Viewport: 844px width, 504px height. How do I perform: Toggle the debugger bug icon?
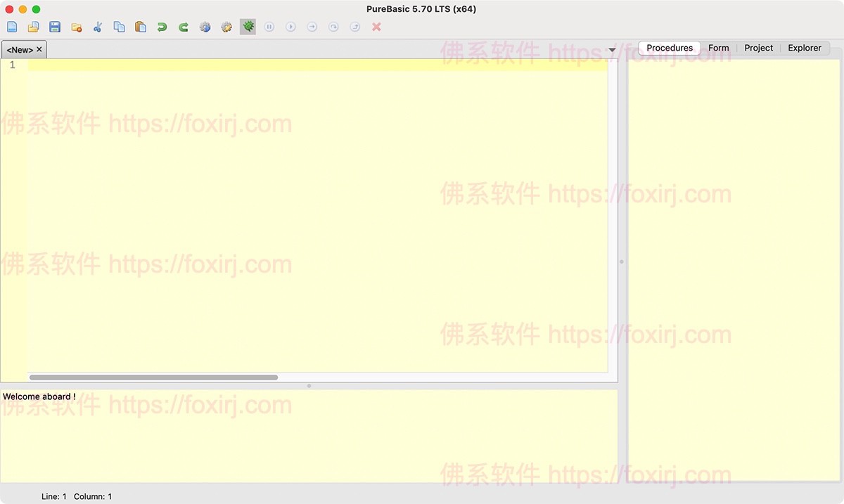pyautogui.click(x=248, y=27)
